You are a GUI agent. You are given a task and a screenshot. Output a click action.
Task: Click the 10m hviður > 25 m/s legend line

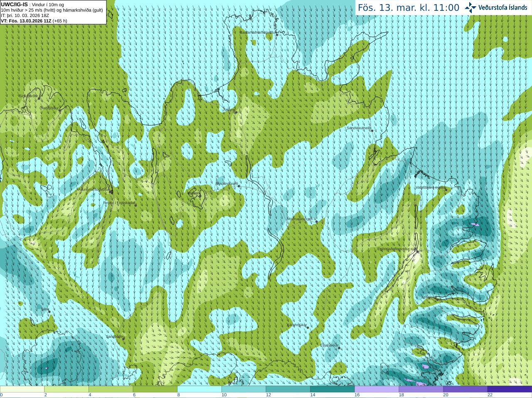point(52,10)
